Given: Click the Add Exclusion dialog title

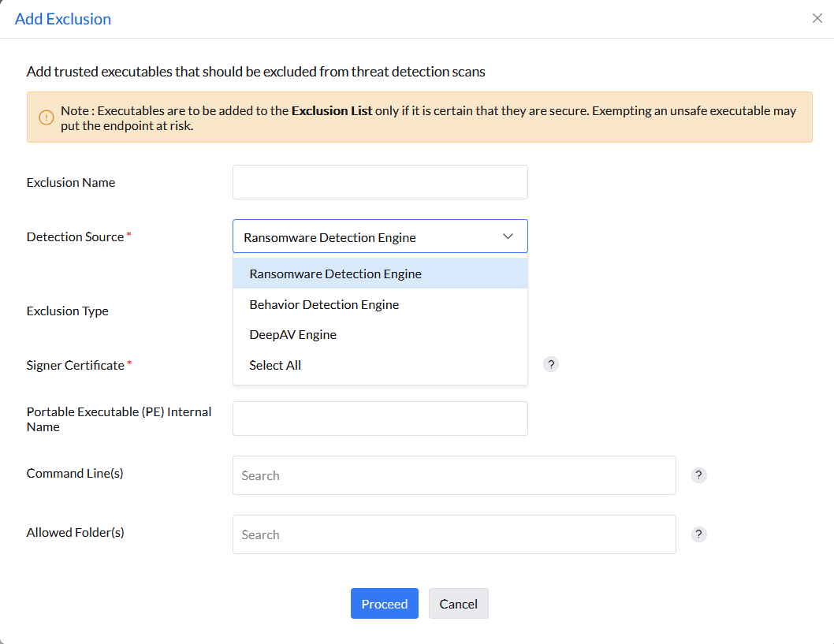Looking at the screenshot, I should (63, 18).
